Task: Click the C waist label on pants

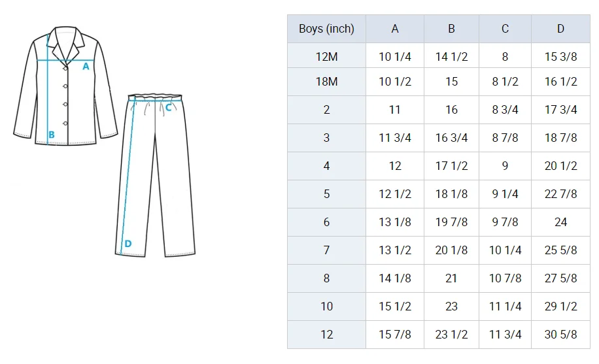Action: tap(168, 108)
